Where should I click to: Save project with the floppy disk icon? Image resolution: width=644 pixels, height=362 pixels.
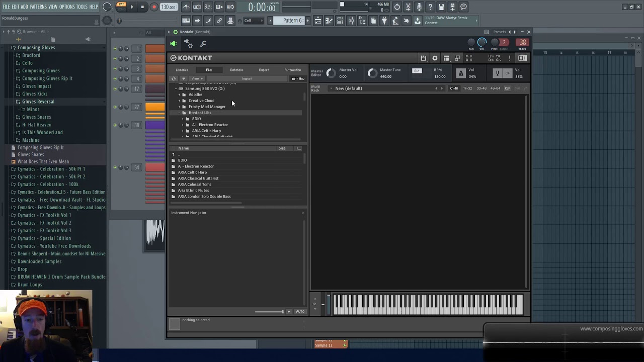point(441,7)
